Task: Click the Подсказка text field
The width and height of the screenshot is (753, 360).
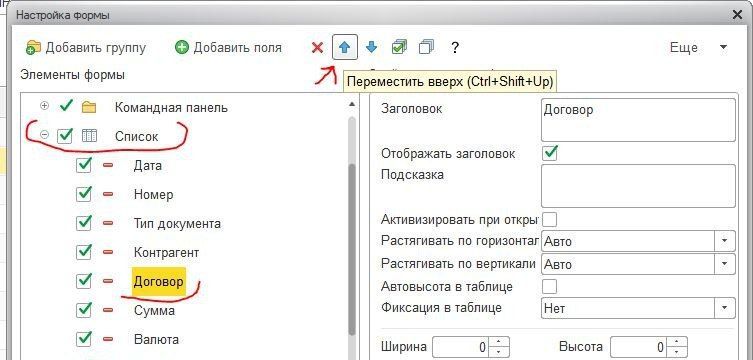Action: click(638, 186)
